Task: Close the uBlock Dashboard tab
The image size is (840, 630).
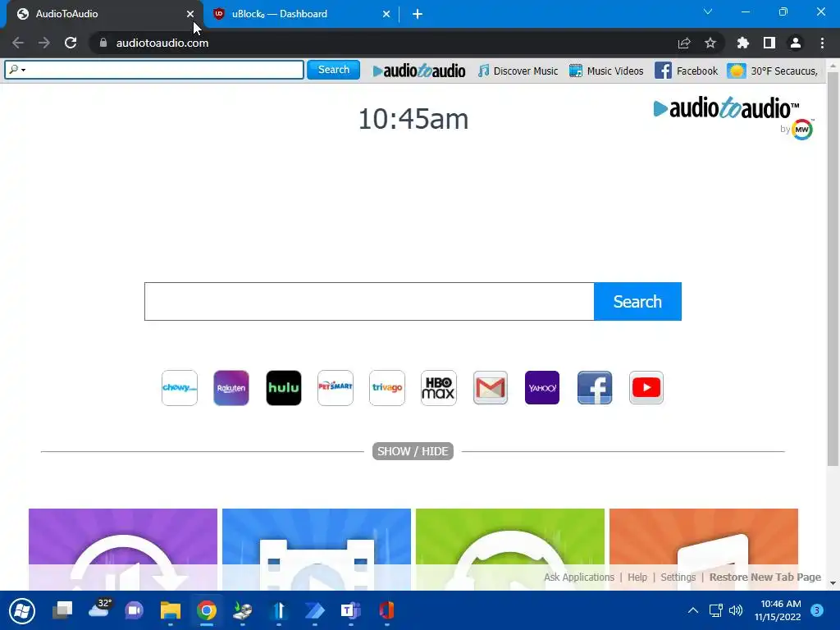Action: 386,14
